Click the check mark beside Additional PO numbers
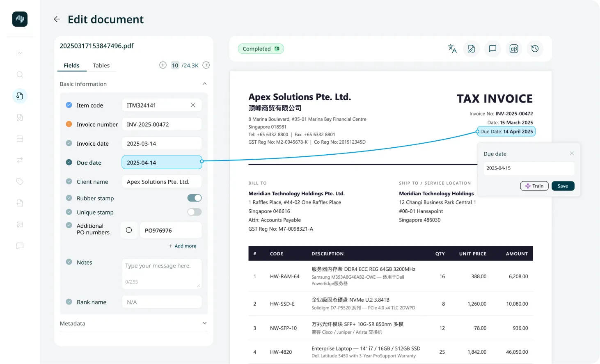 point(69,225)
